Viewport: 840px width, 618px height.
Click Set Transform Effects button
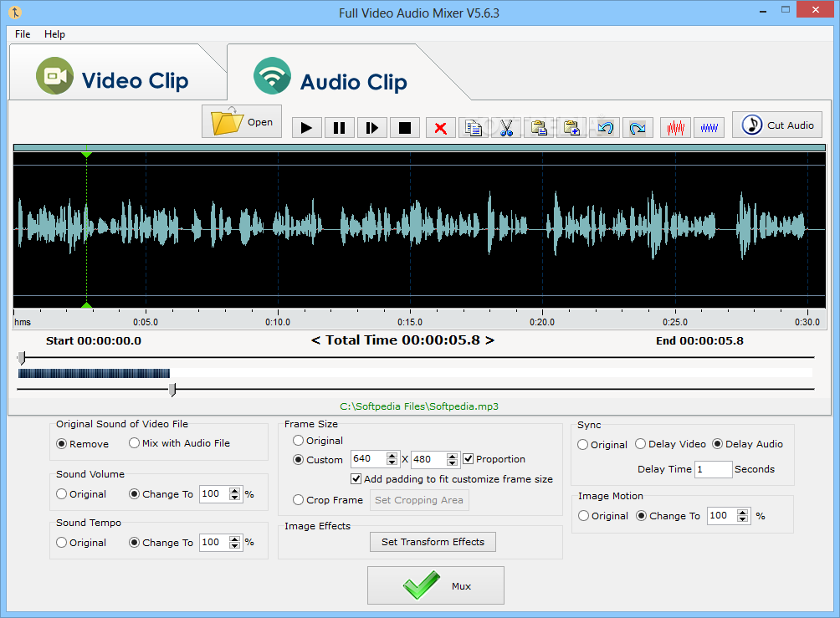[x=433, y=542]
